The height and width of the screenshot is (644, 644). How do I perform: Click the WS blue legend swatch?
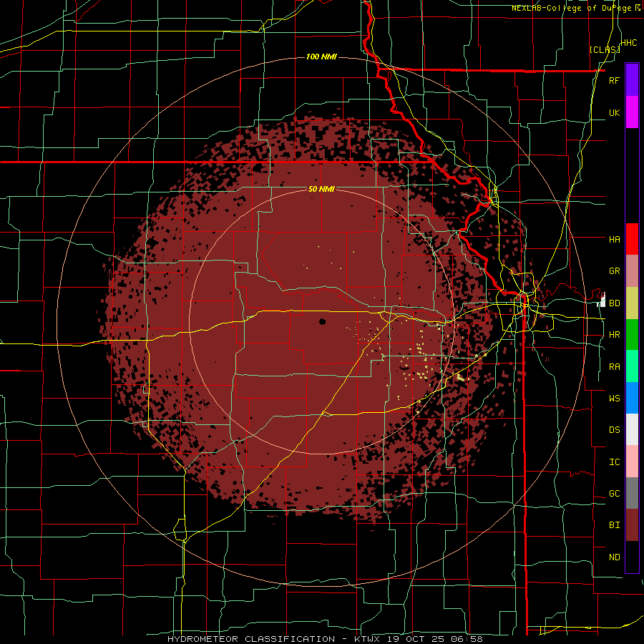tap(632, 398)
